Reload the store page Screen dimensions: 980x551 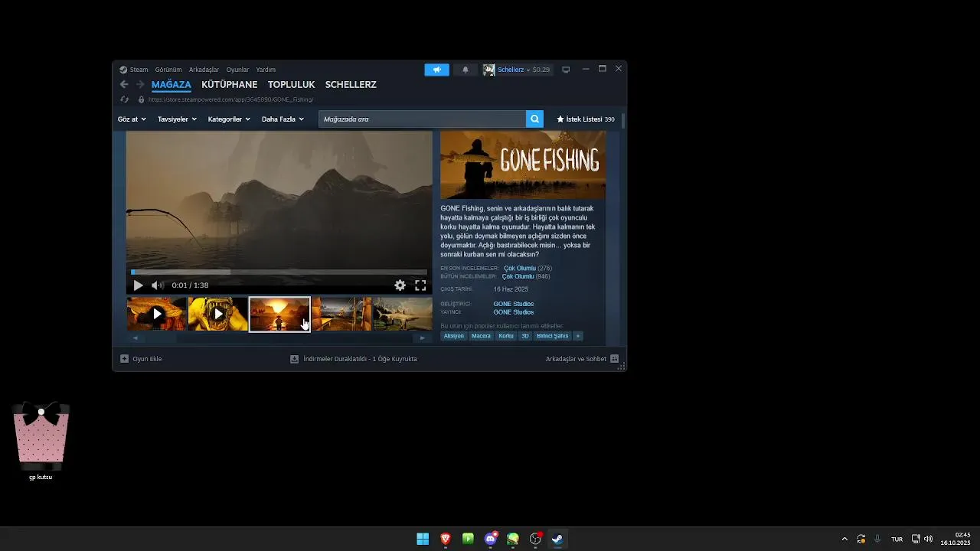click(x=125, y=99)
